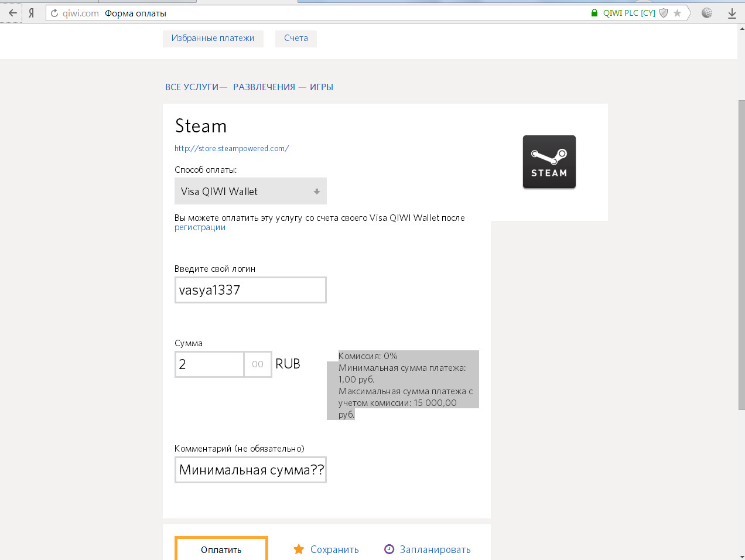
Task: Focus the comment field
Action: click(x=251, y=470)
